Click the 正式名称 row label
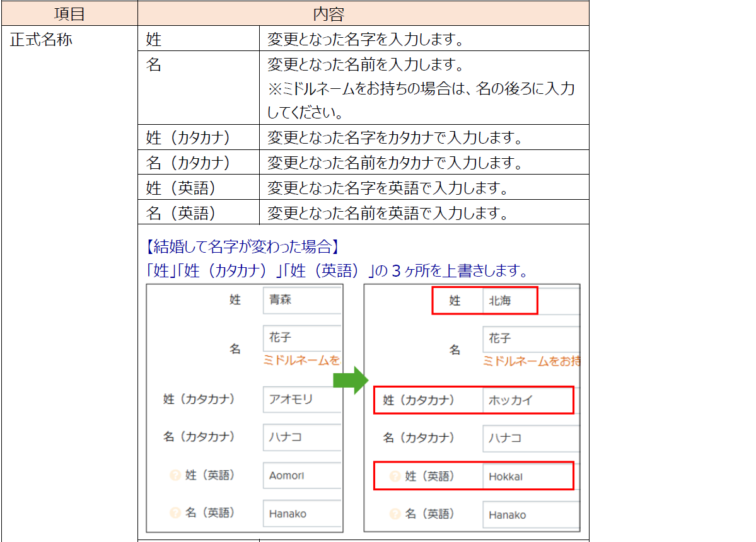 coord(42,40)
